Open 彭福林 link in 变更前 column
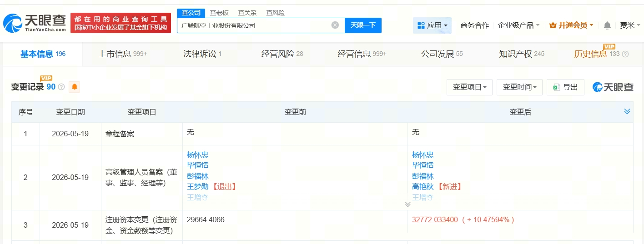This screenshot has width=644, height=244. [x=198, y=176]
